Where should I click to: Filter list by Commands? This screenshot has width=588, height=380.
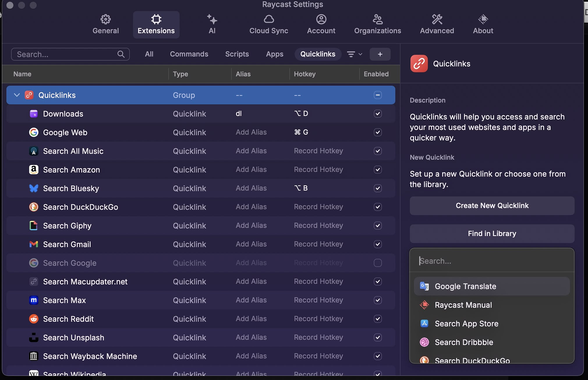point(189,54)
